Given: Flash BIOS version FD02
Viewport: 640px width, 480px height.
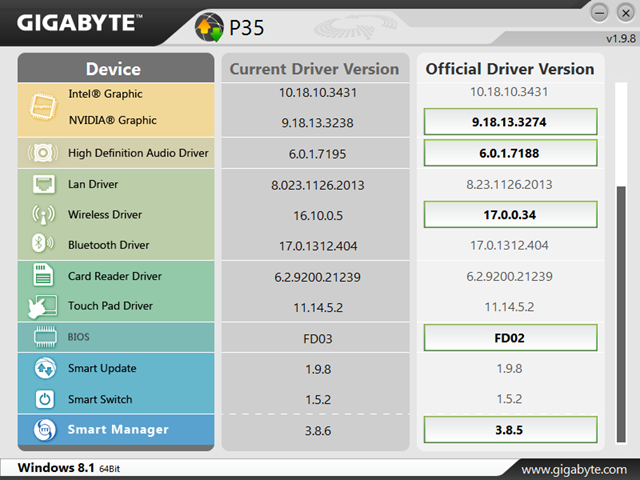Looking at the screenshot, I should 510,338.
